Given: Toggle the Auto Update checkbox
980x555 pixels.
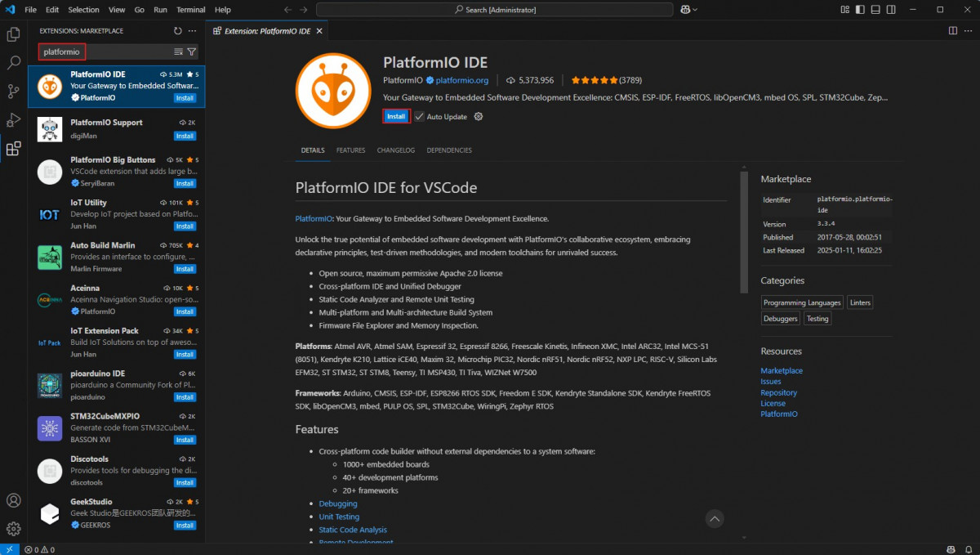Looking at the screenshot, I should click(x=420, y=117).
